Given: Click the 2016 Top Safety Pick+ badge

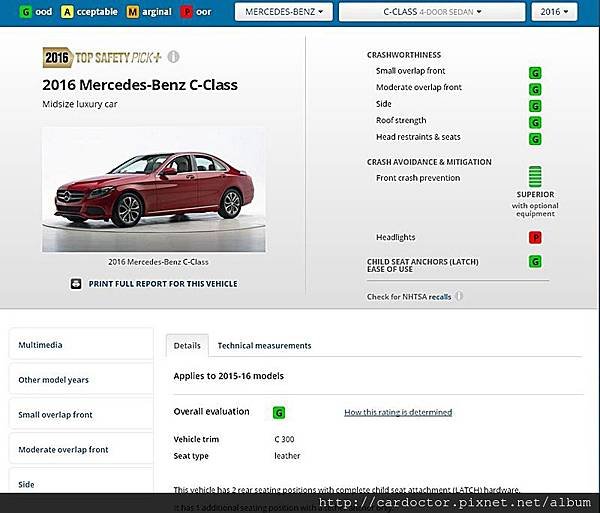Looking at the screenshot, I should click(102, 57).
